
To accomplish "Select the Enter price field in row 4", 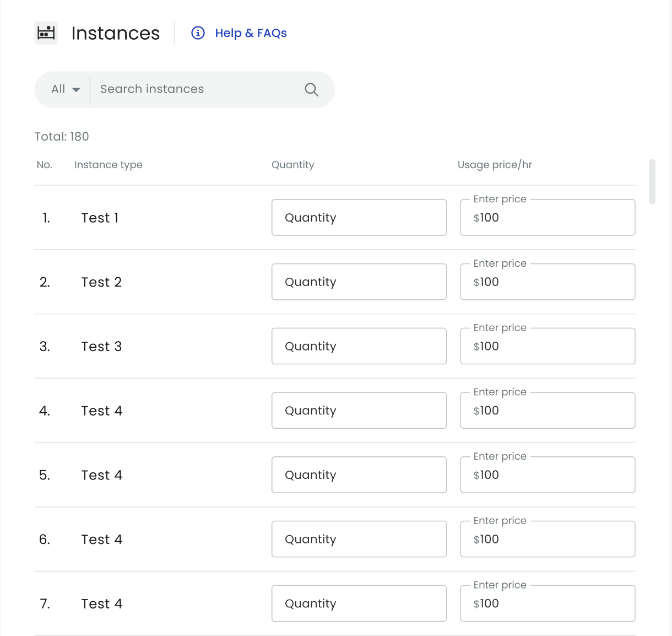I will pyautogui.click(x=547, y=411).
